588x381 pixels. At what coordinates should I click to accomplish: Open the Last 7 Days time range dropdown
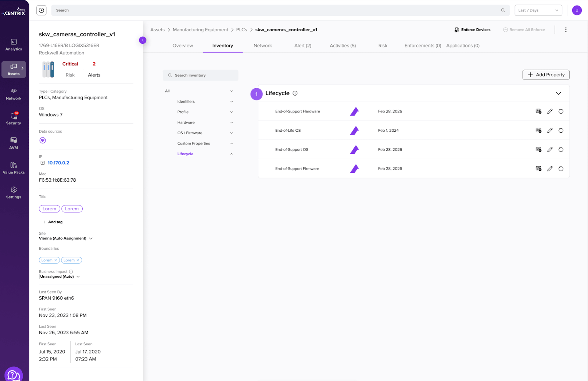coord(538,10)
